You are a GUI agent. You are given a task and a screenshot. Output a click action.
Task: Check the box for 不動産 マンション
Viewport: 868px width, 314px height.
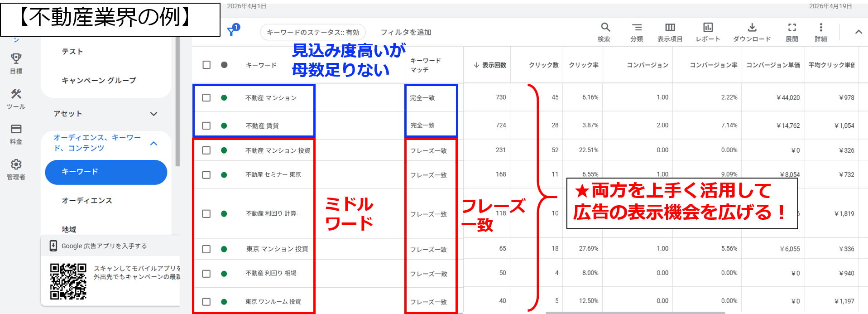click(x=206, y=98)
